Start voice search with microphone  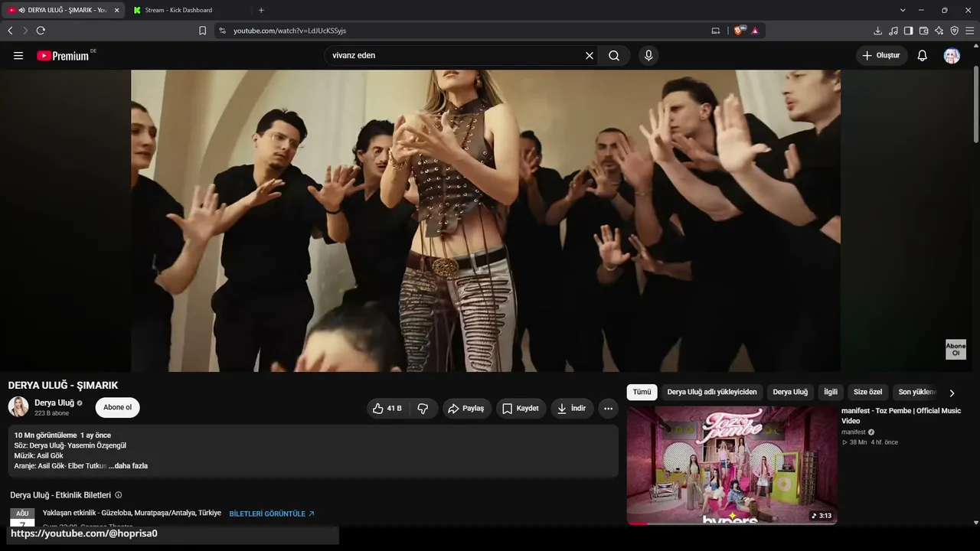click(648, 56)
